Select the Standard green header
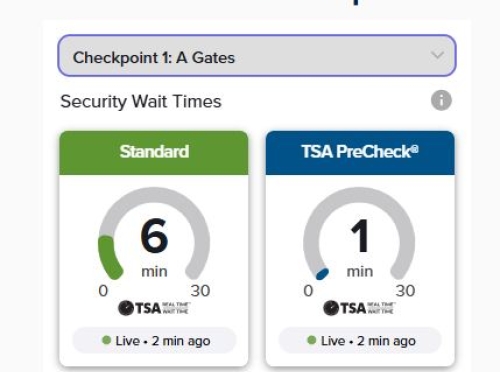 click(154, 153)
